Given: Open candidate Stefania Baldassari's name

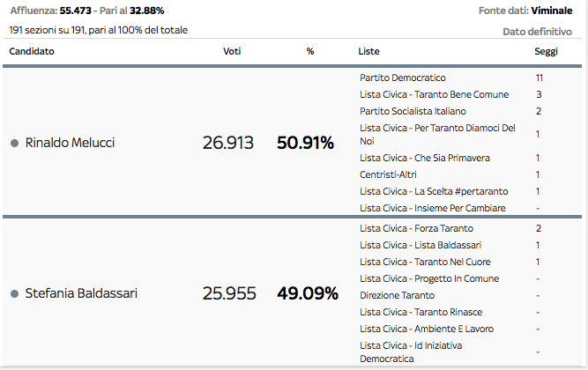Looking at the screenshot, I should [x=81, y=293].
